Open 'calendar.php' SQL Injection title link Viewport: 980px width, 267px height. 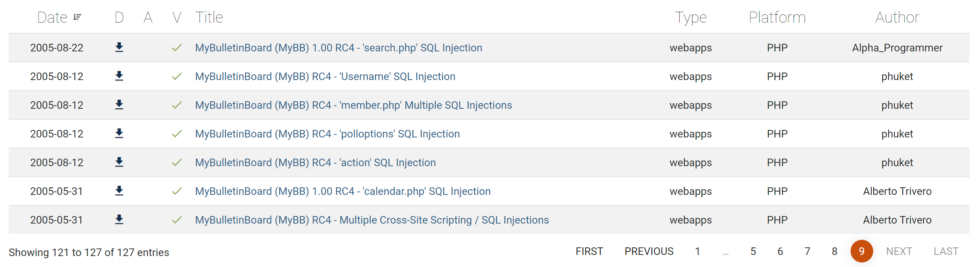(x=342, y=191)
